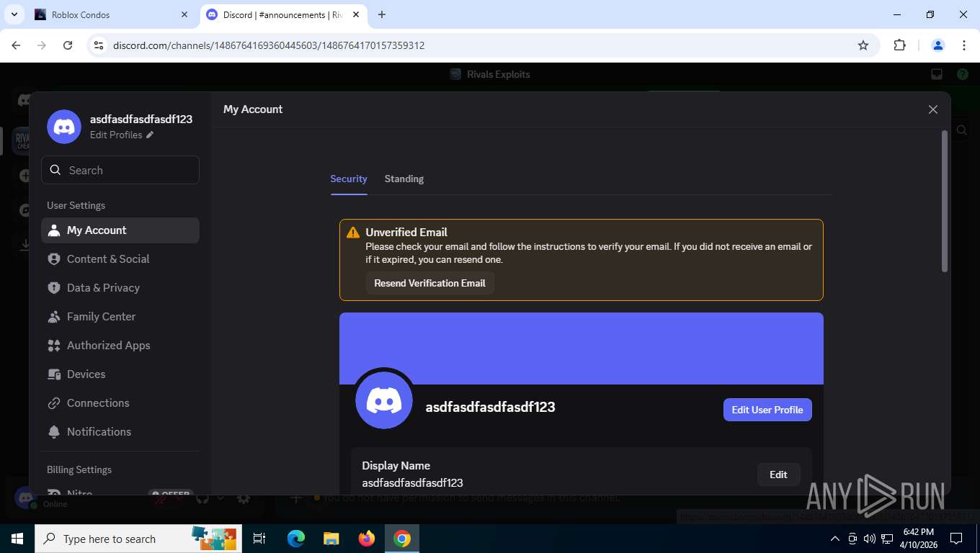Open the Chrome three-dot menu

pyautogui.click(x=964, y=45)
